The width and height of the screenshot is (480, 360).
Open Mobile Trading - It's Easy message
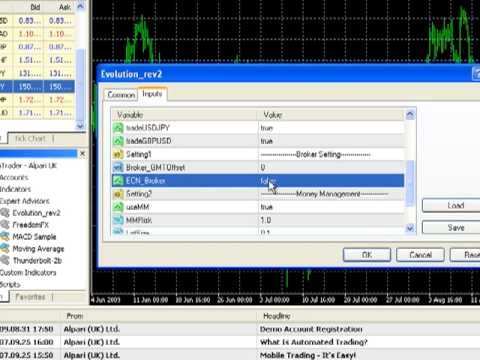(308, 355)
